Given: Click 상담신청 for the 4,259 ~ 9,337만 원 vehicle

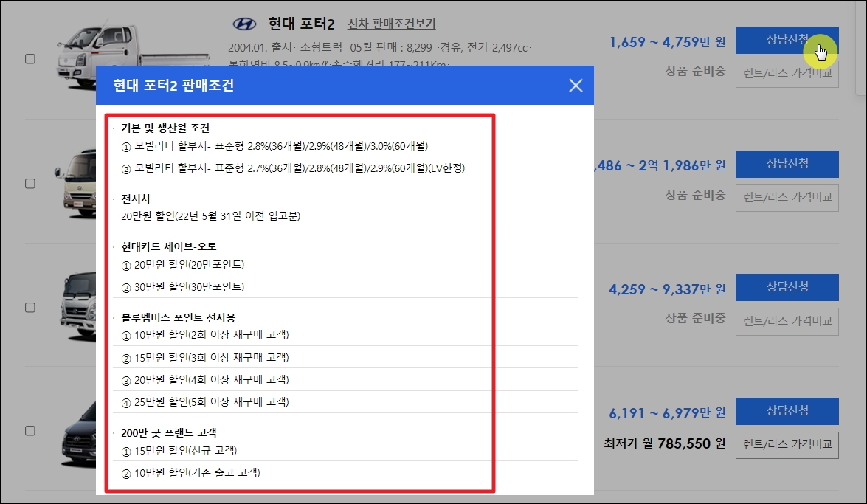Looking at the screenshot, I should (x=787, y=287).
